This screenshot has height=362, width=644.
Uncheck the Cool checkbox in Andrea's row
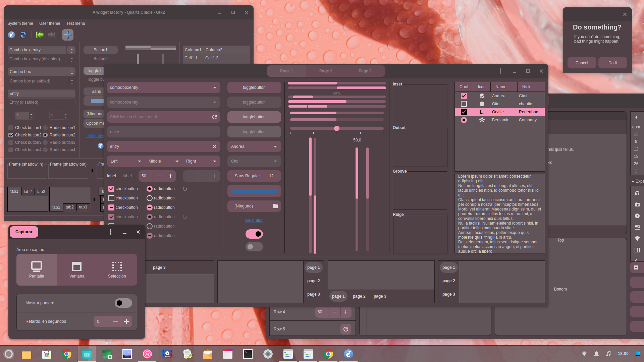tap(464, 96)
